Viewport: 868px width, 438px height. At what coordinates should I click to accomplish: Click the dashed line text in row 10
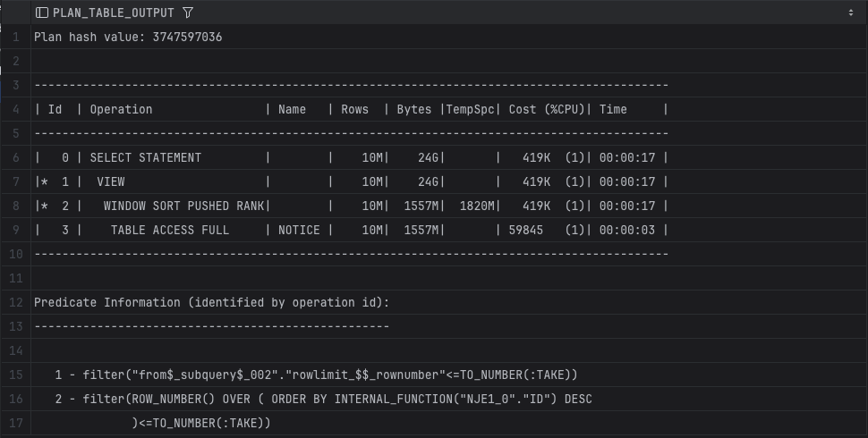coord(352,255)
